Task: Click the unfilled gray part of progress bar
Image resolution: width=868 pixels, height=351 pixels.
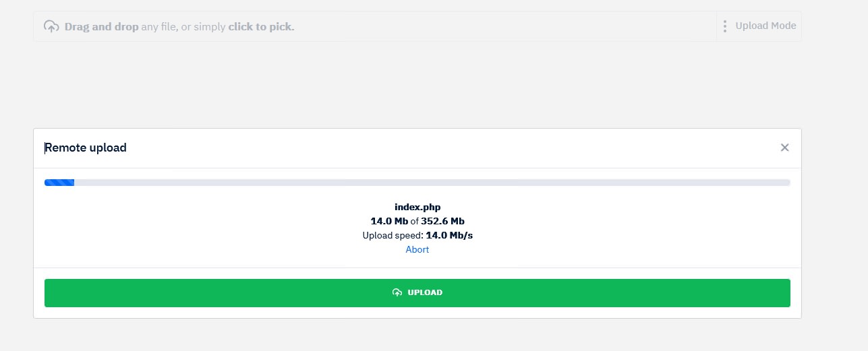Action: [x=432, y=183]
